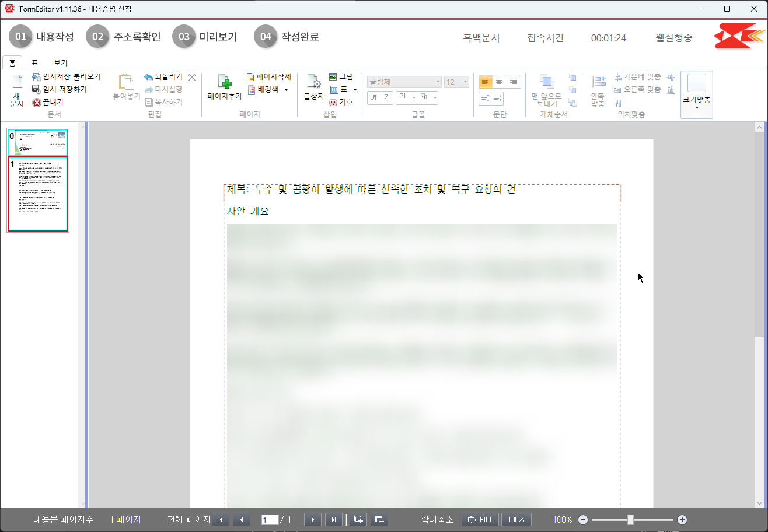Create a new document with 새문서
Screen dimensions: 768x532
click(17, 92)
